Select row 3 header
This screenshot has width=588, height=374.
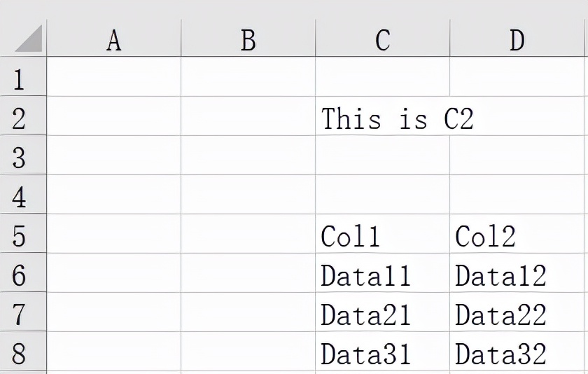23,155
